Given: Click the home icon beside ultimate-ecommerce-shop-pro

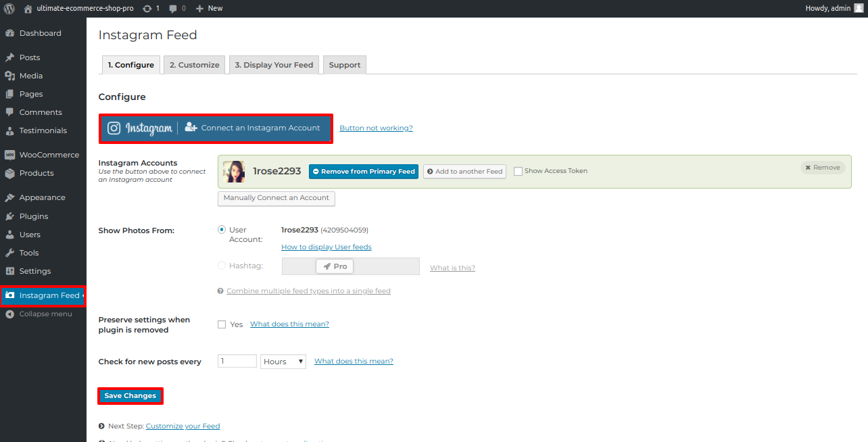Looking at the screenshot, I should [28, 8].
